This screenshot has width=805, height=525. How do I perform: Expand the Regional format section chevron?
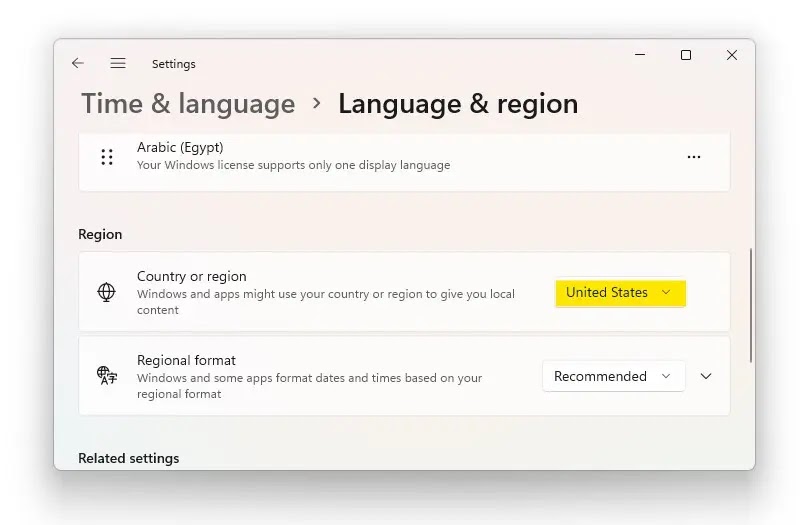click(706, 376)
